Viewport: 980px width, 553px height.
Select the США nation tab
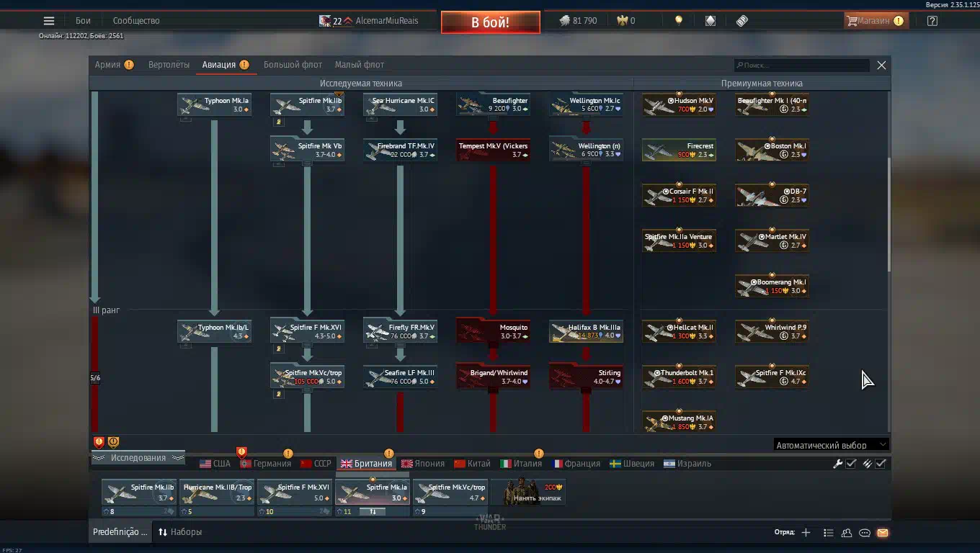click(215, 464)
